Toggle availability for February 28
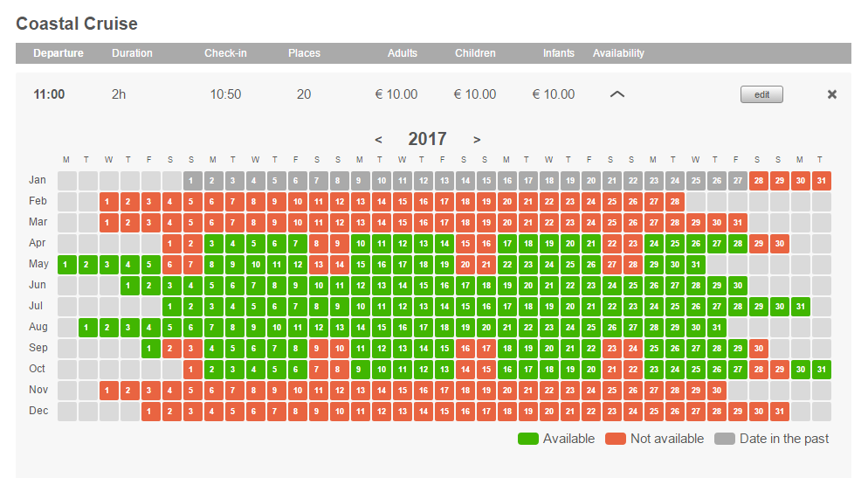Viewport: 868px width, 478px height. (x=674, y=201)
